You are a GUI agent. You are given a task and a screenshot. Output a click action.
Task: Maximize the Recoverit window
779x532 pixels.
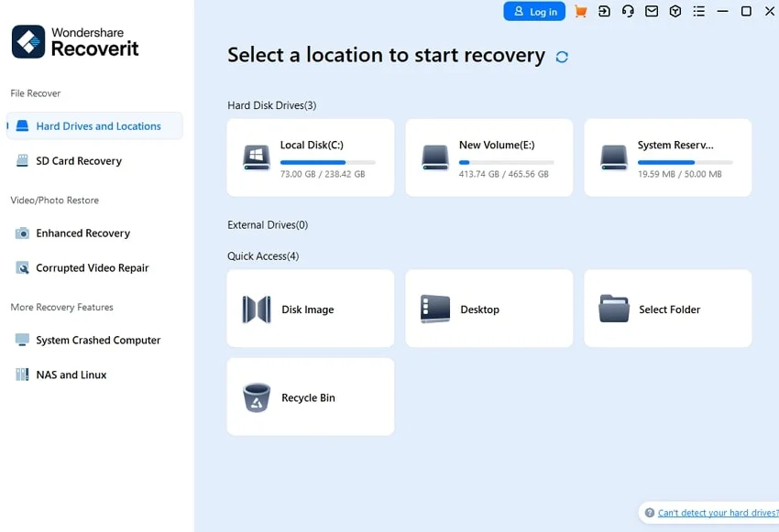coord(746,11)
